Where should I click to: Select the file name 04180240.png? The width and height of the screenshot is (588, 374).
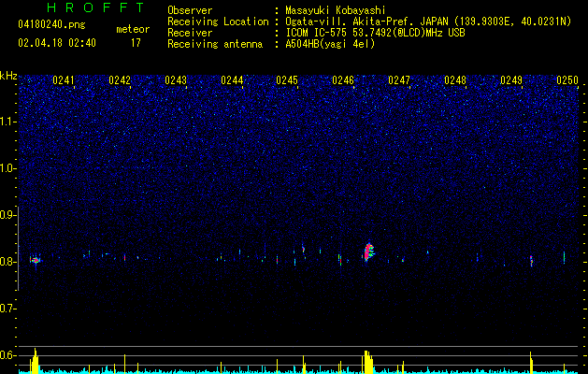coord(51,24)
